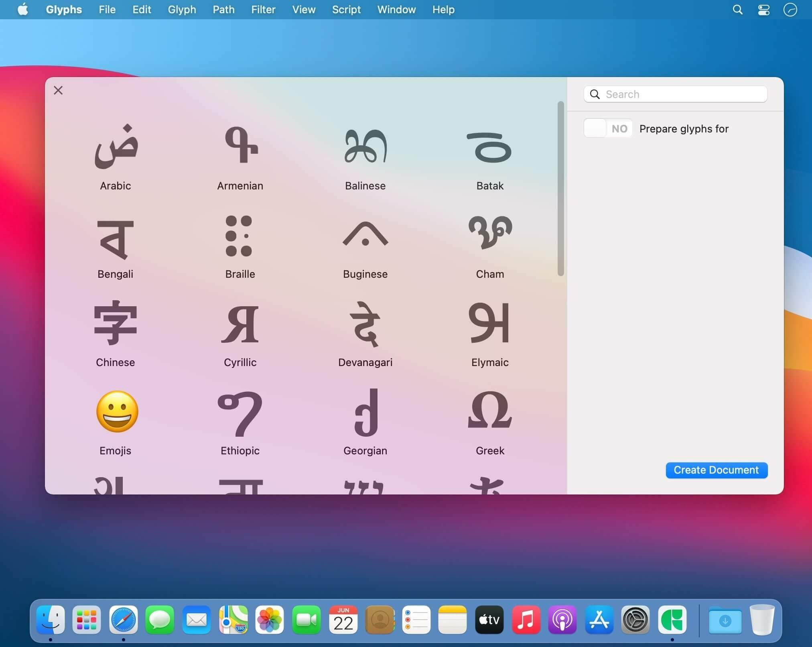Open the Filter menu
The width and height of the screenshot is (812, 647).
[263, 10]
